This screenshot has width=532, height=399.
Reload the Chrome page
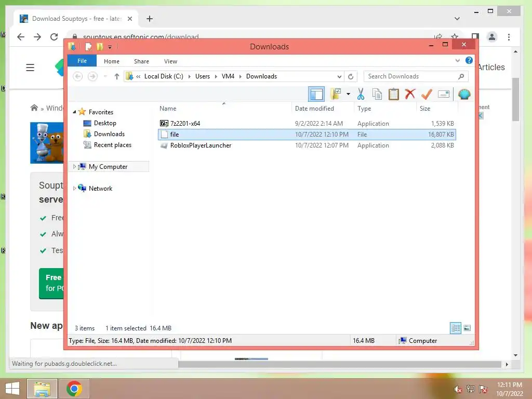[54, 37]
